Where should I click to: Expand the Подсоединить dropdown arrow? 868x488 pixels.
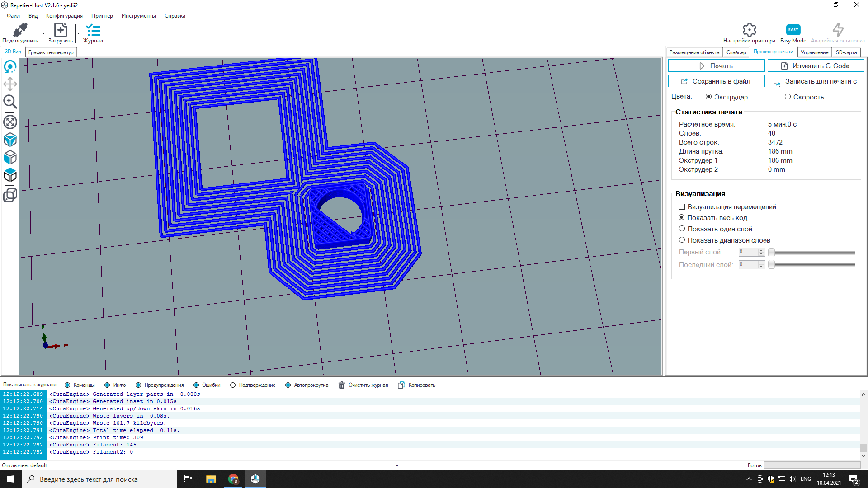pos(43,33)
